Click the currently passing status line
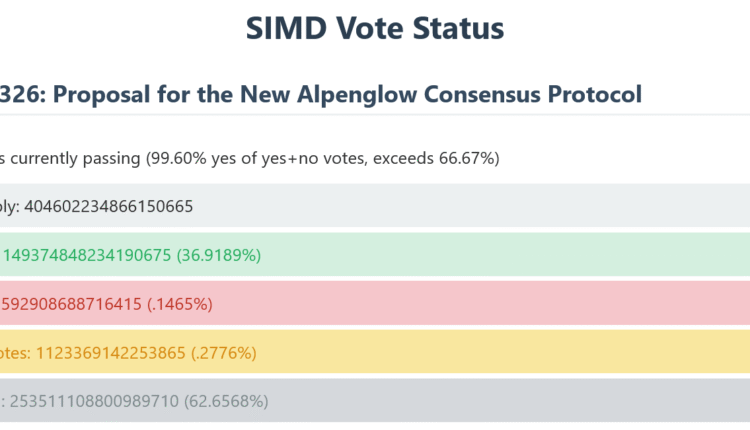Screen dimensions: 750x430 tap(250, 158)
